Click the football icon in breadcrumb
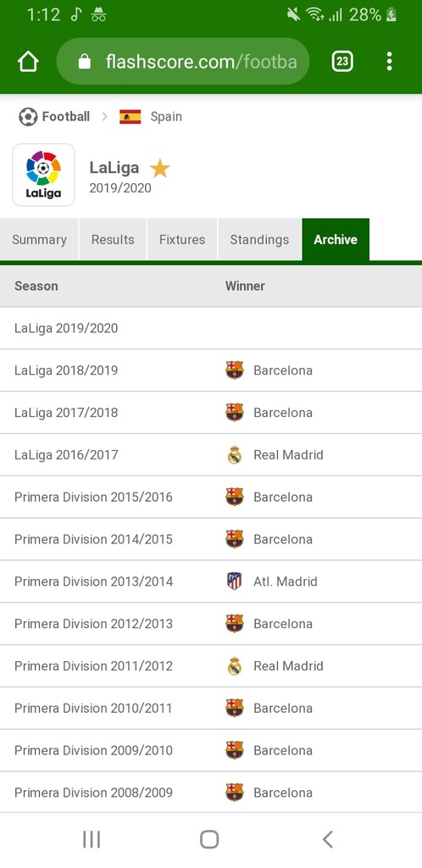 [x=28, y=117]
